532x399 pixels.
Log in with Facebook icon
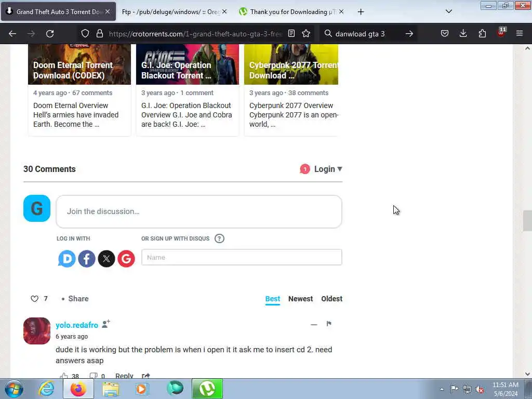pyautogui.click(x=87, y=259)
